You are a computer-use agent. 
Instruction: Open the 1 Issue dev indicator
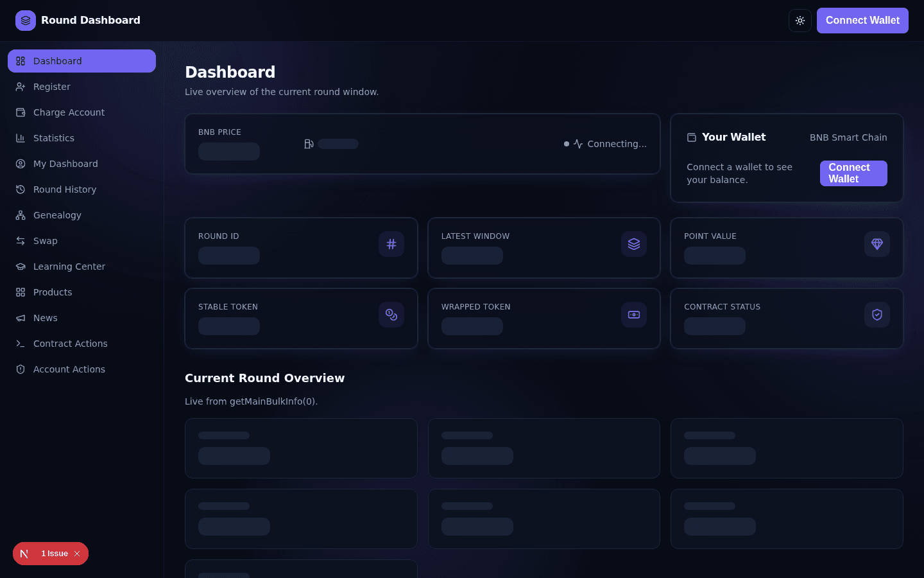click(55, 554)
